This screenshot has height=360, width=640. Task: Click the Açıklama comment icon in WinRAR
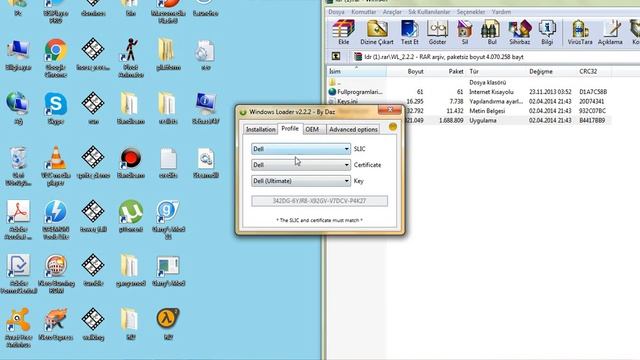(610, 32)
